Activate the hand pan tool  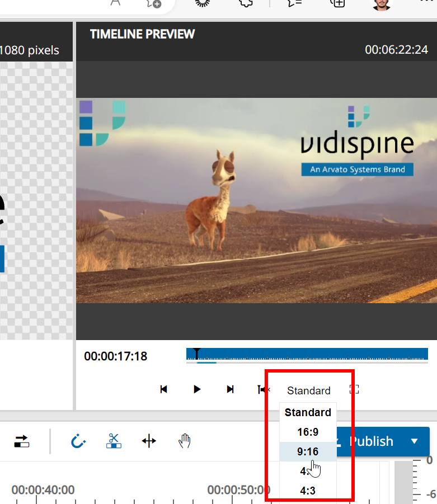point(185,441)
